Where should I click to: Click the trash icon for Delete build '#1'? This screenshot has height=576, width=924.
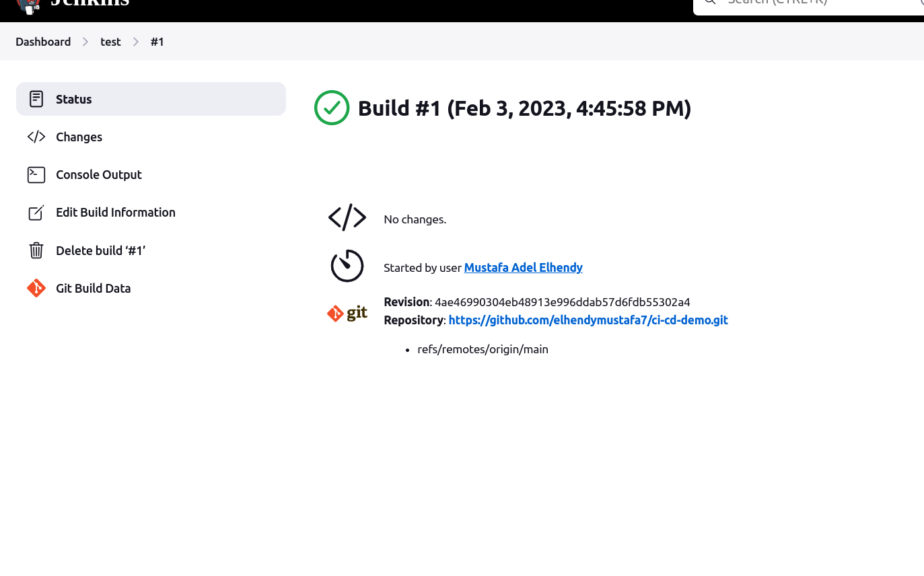coord(36,250)
